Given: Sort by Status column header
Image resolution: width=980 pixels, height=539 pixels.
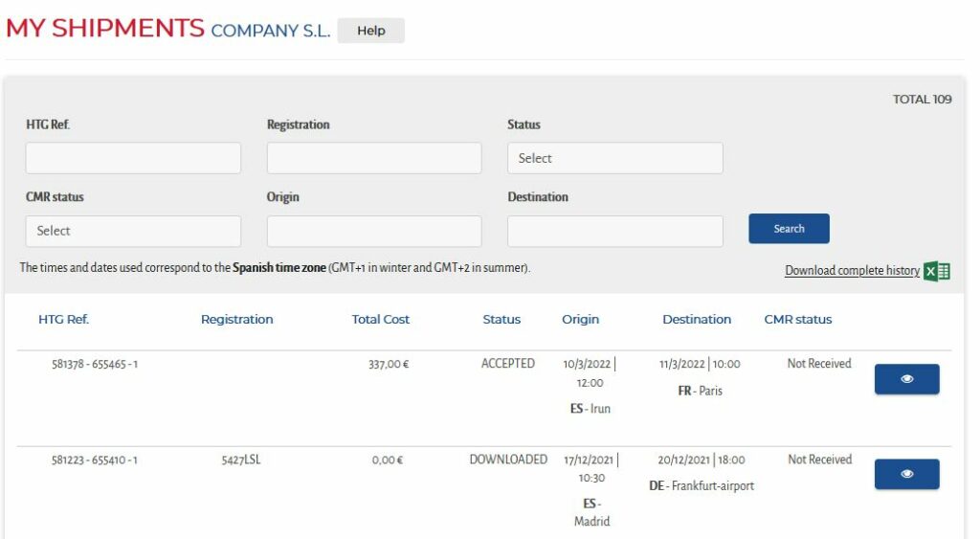Looking at the screenshot, I should point(501,319).
